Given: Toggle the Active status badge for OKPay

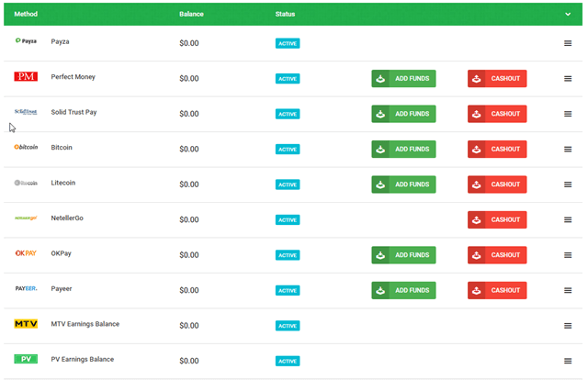Looking at the screenshot, I should click(x=288, y=255).
